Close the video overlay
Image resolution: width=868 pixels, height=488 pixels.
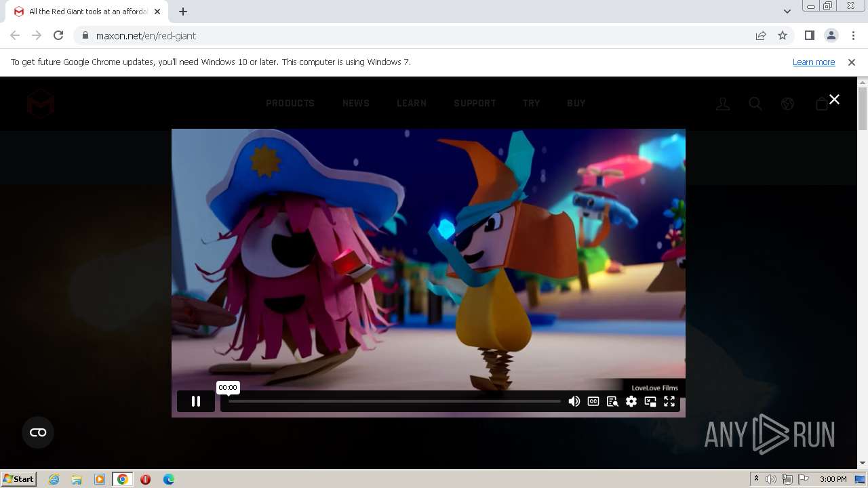click(x=835, y=100)
